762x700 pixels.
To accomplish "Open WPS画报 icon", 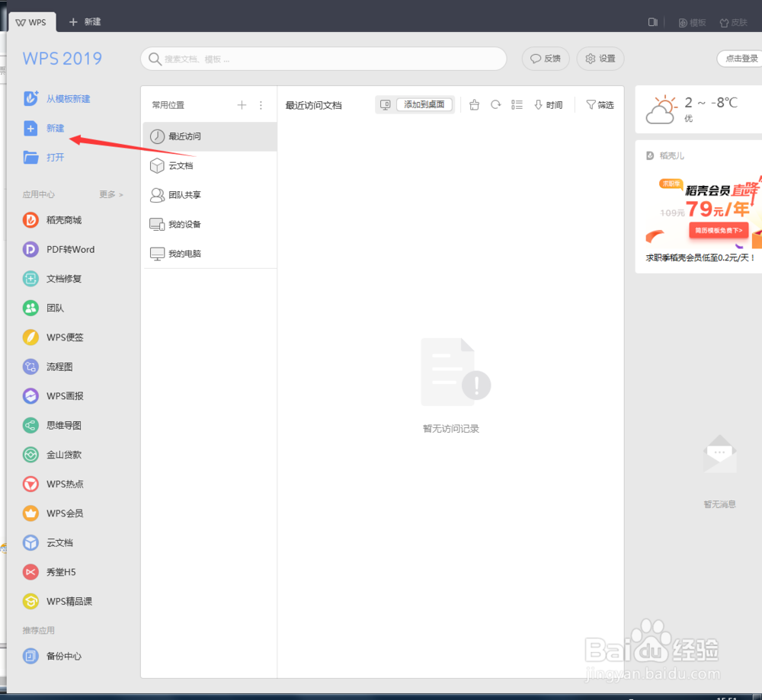I will [30, 396].
